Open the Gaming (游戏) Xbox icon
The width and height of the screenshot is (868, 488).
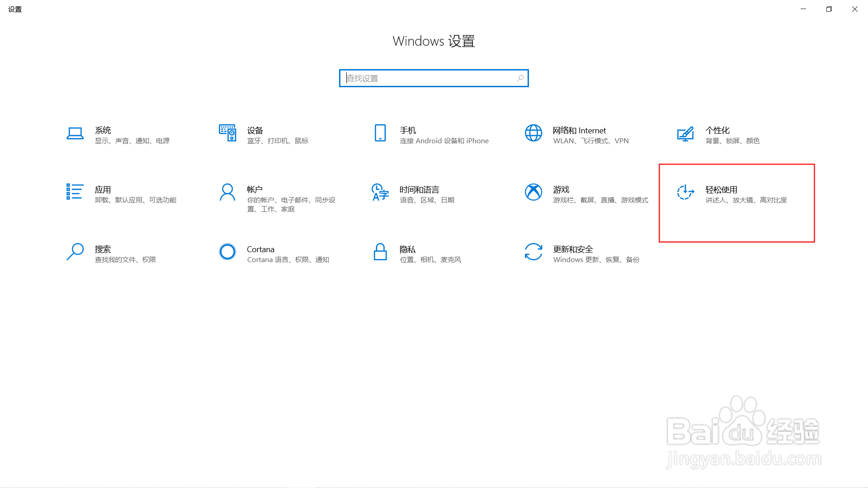coord(533,192)
